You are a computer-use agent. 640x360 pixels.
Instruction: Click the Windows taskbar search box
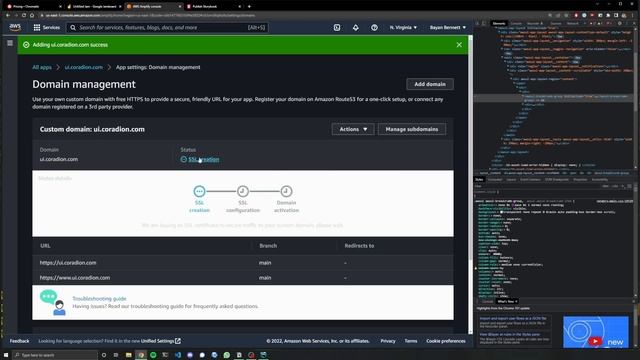pyautogui.click(x=55, y=355)
